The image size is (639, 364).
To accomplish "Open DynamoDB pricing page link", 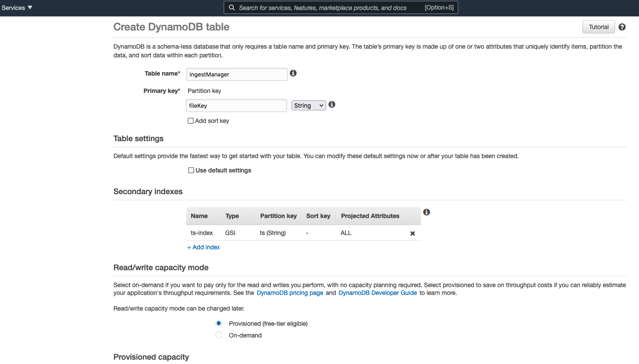I will (290, 293).
